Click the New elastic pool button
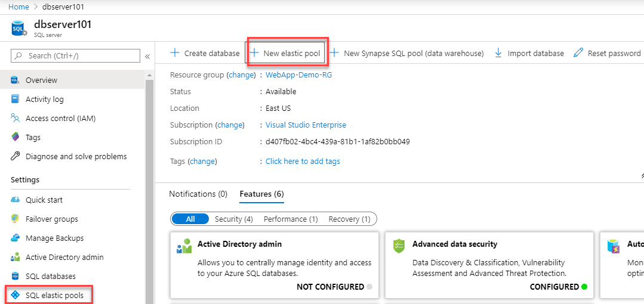The height and width of the screenshot is (304, 644). coord(285,53)
